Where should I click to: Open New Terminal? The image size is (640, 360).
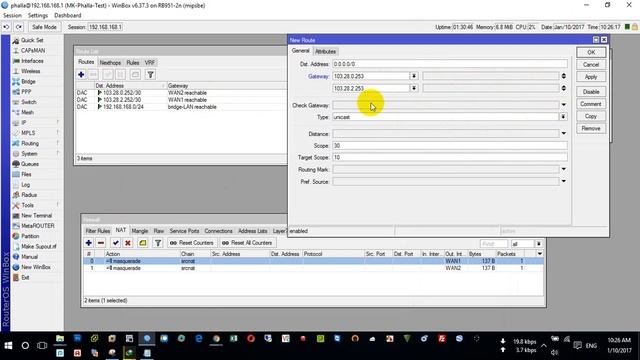point(36,216)
